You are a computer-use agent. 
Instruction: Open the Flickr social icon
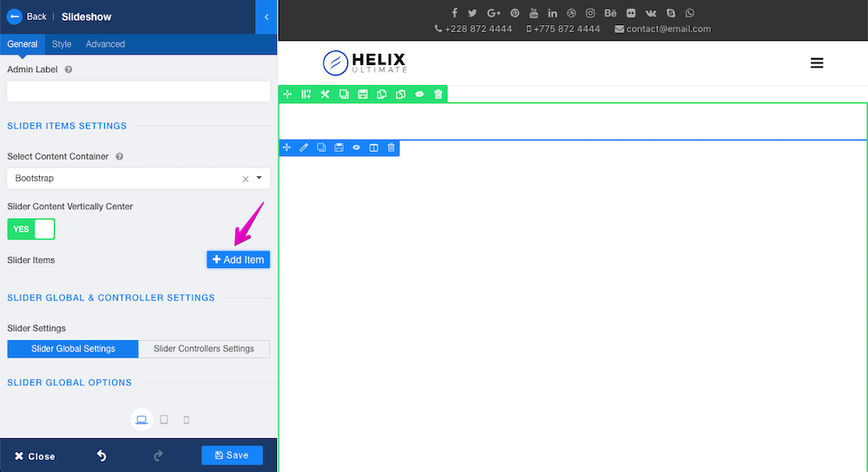pyautogui.click(x=631, y=13)
